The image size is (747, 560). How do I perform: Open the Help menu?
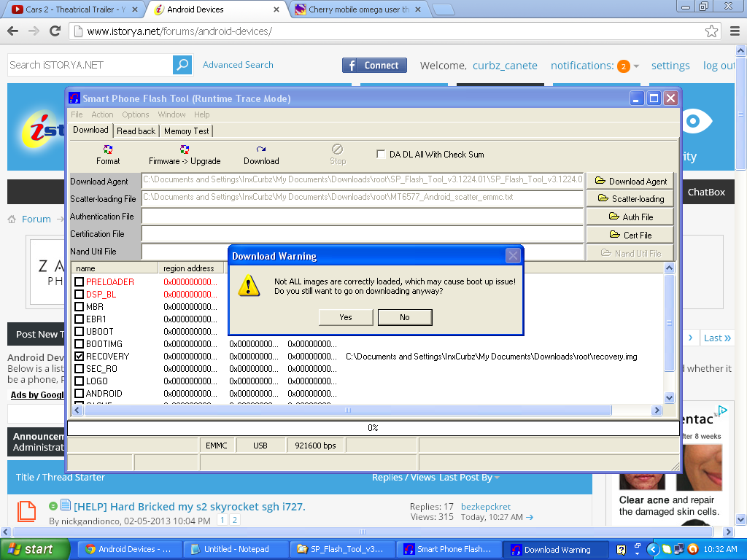coord(201,114)
